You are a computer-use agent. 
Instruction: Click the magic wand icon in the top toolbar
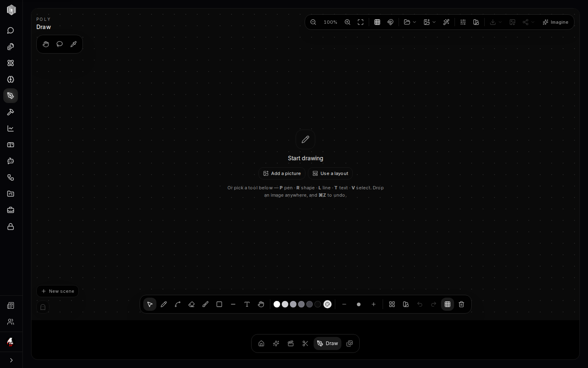coord(446,22)
